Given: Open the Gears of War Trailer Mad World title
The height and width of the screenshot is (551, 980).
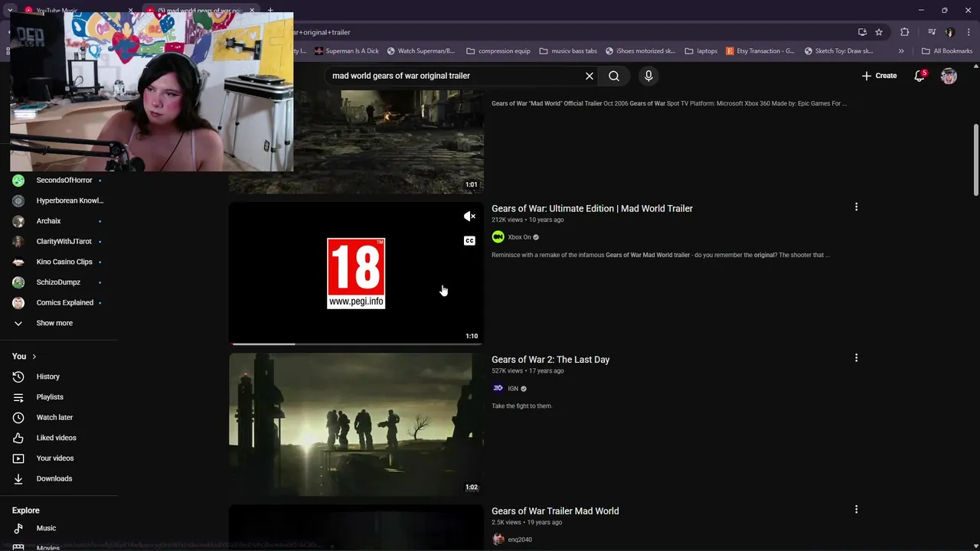Looking at the screenshot, I should [555, 511].
